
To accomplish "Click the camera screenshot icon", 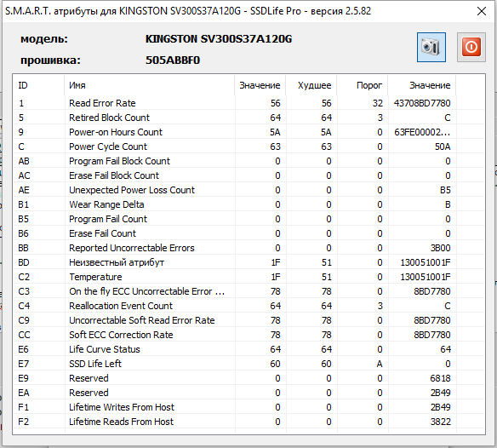I will click(431, 48).
